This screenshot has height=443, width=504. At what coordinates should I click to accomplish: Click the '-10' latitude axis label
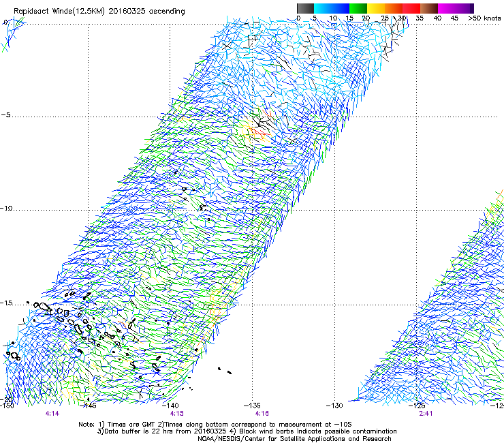6,208
